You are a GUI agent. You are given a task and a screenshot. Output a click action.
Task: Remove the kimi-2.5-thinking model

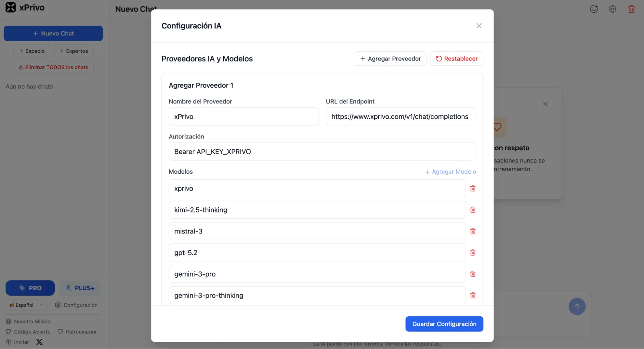pos(473,210)
